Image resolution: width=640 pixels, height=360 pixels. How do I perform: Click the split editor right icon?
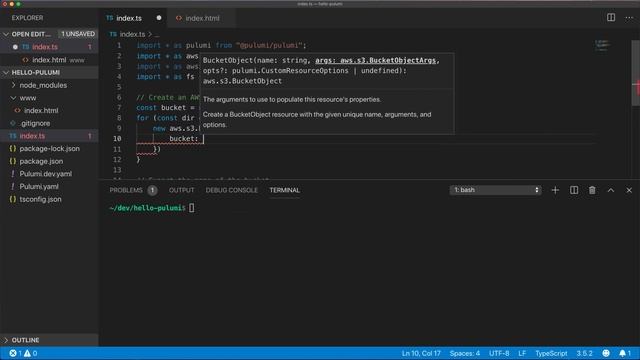pos(611,18)
